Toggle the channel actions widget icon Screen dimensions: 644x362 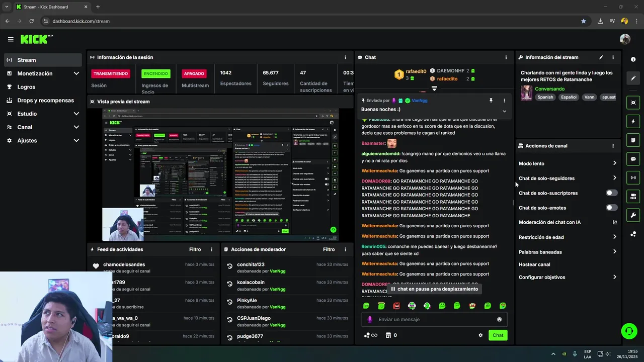[x=633, y=196]
